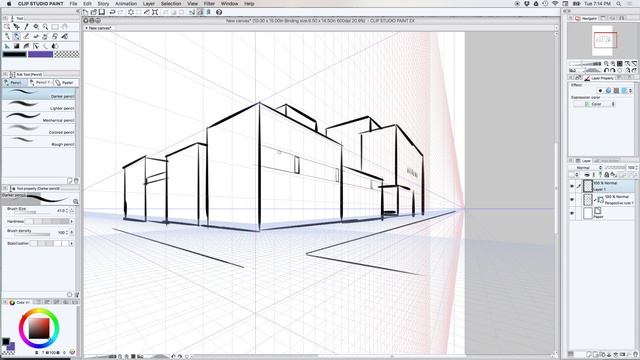Switch to Pastel sub tool tab
Screen dimensions: 640x360
65,83
